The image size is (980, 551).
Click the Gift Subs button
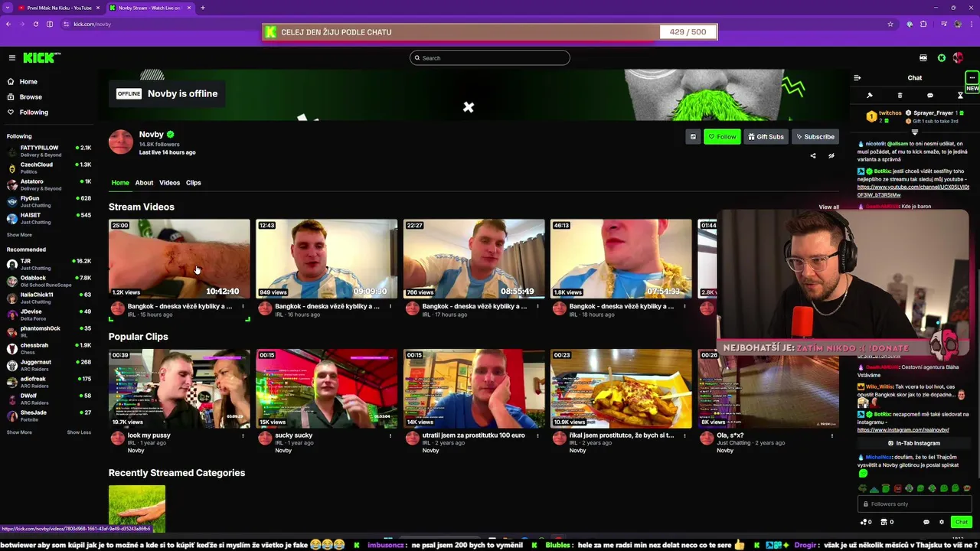(x=766, y=136)
